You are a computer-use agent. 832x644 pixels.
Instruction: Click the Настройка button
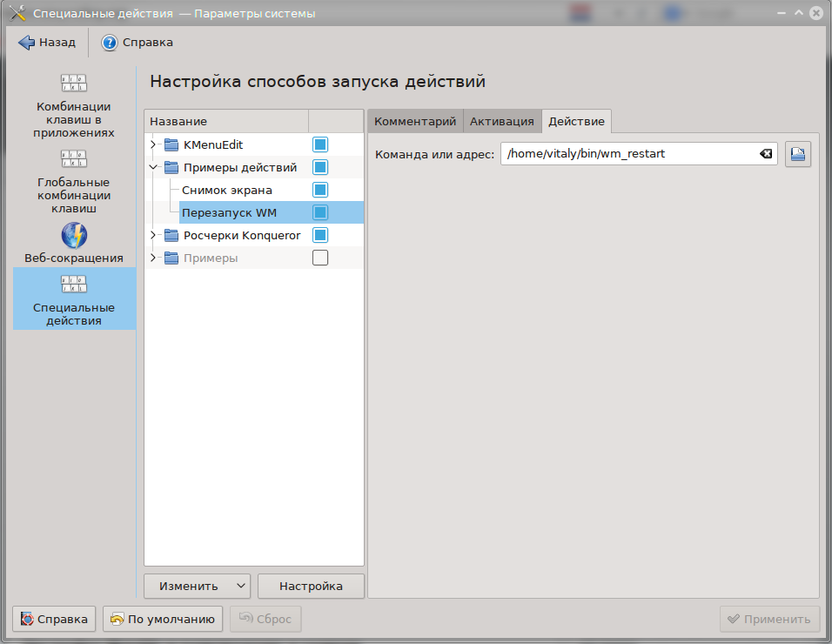coord(311,586)
